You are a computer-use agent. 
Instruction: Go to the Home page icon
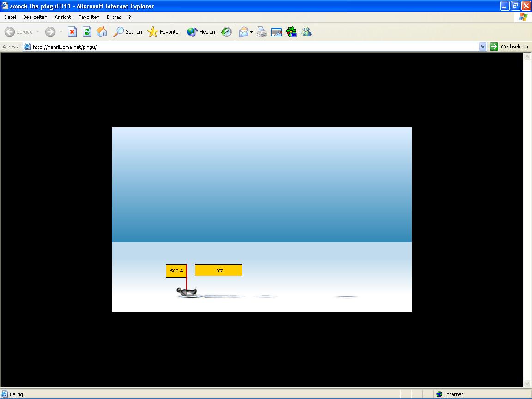click(102, 32)
